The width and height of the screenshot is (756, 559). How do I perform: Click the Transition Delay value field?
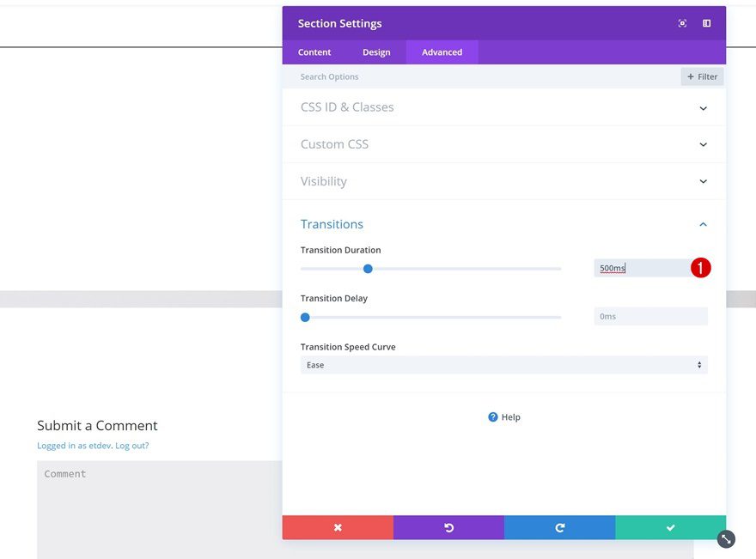click(650, 317)
